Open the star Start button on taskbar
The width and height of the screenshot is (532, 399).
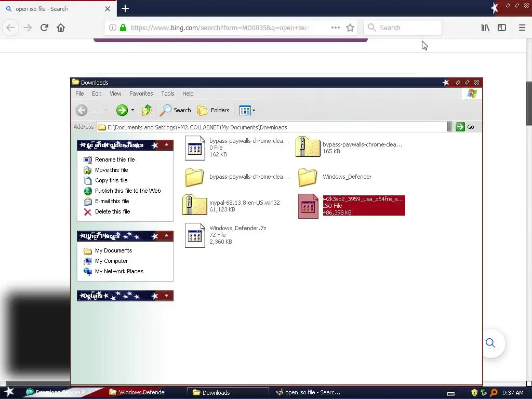point(9,392)
